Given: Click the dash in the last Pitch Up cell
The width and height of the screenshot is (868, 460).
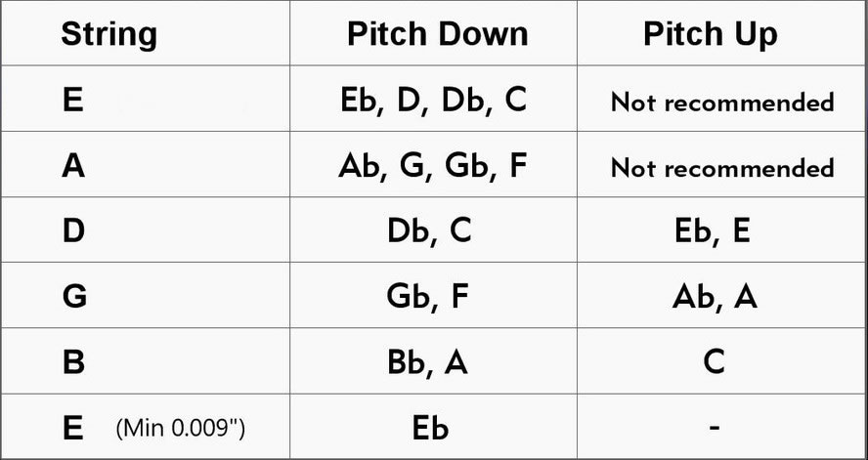Looking at the screenshot, I should [715, 427].
